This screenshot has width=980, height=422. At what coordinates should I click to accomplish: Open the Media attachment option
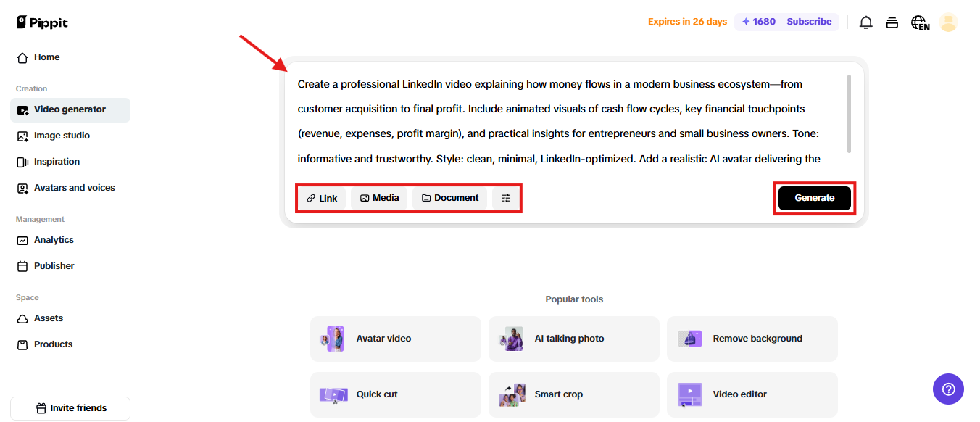point(378,197)
